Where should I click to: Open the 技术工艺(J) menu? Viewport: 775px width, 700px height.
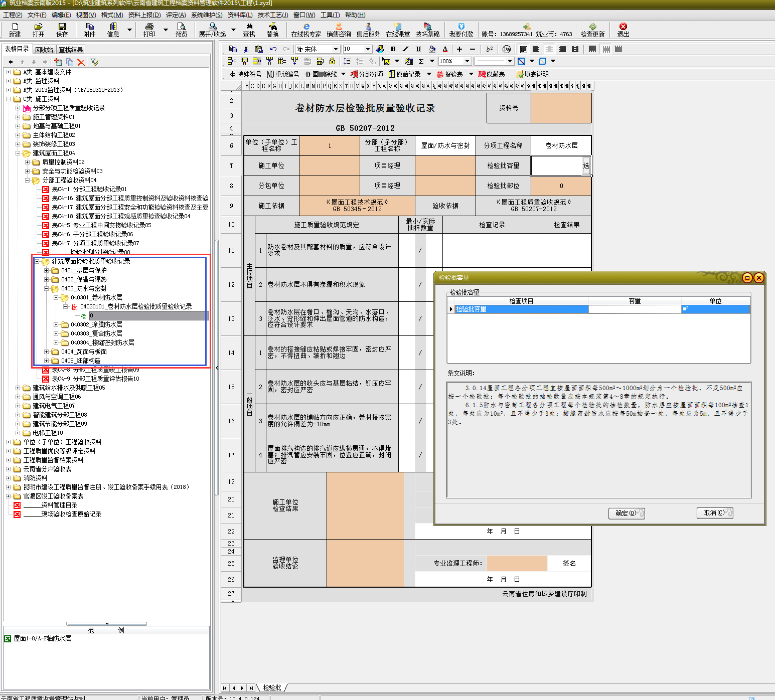pos(273,15)
